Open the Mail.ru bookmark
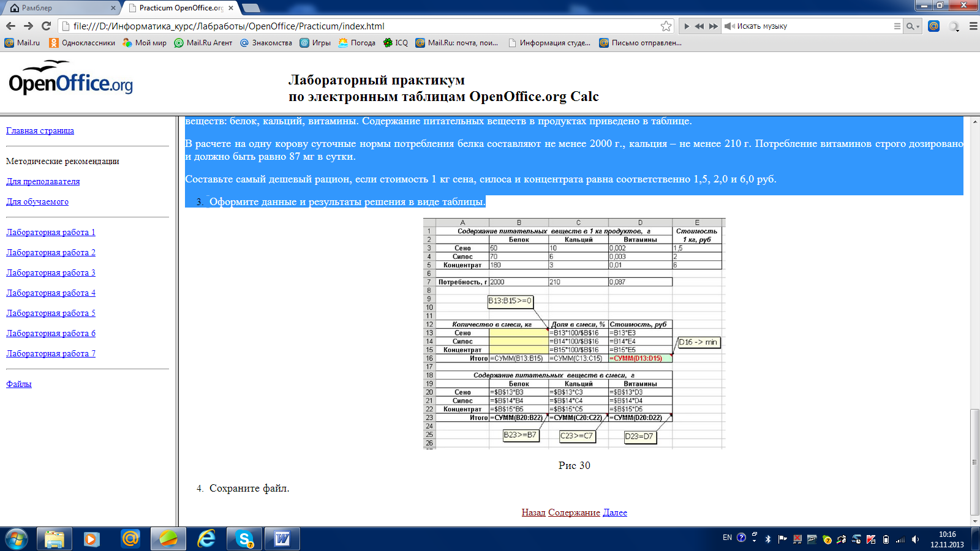The image size is (980, 551). (x=22, y=43)
